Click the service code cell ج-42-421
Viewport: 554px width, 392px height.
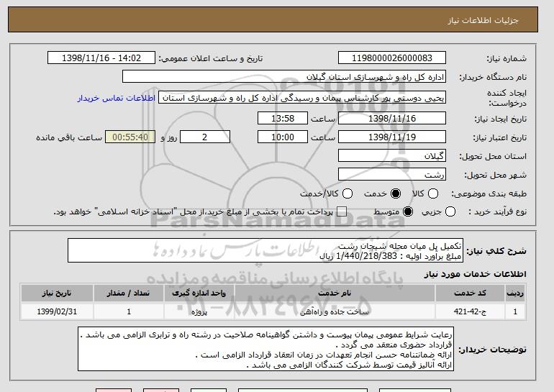point(470,312)
